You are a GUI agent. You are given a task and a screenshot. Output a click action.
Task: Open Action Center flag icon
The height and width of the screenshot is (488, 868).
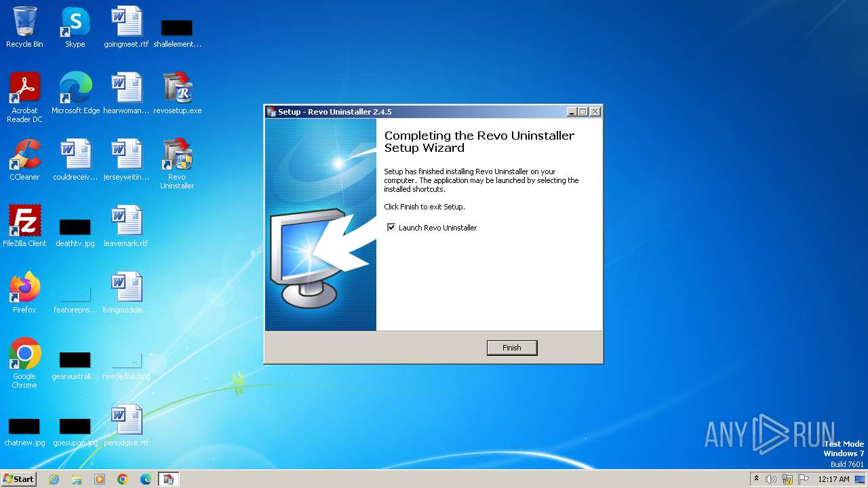(804, 479)
